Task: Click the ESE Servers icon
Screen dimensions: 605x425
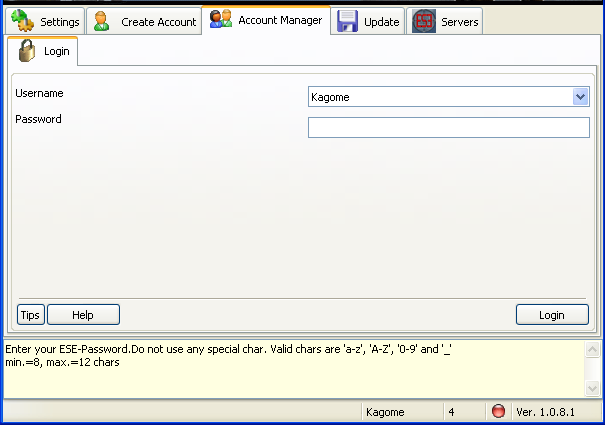Action: click(424, 21)
